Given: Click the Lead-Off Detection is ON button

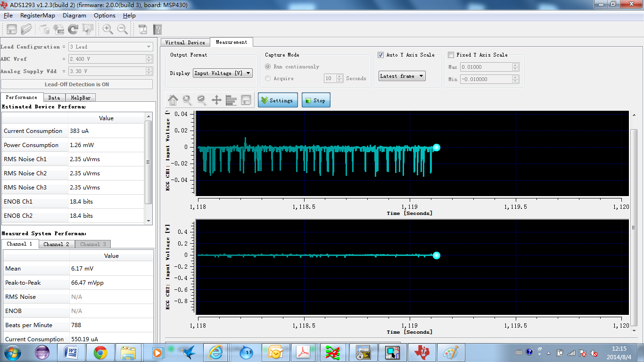Looking at the screenshot, I should [77, 84].
